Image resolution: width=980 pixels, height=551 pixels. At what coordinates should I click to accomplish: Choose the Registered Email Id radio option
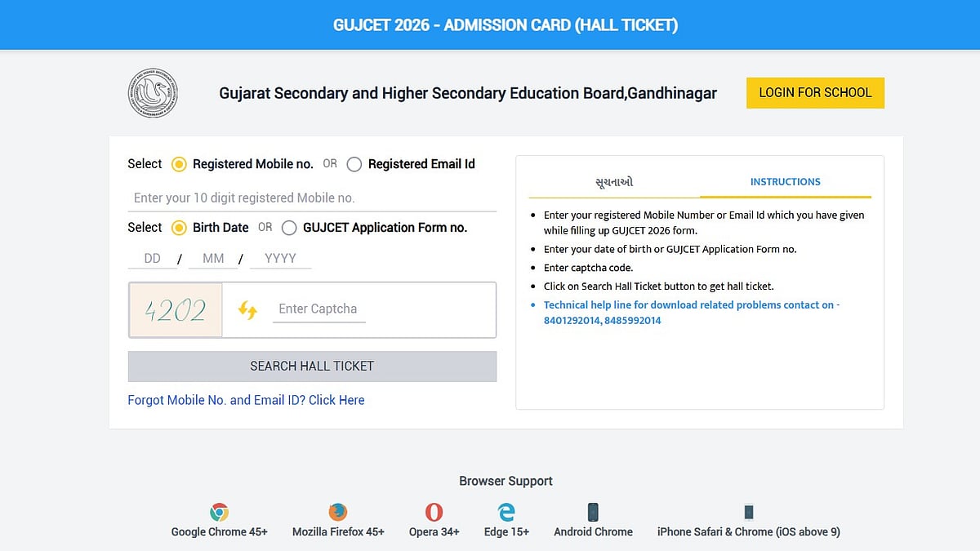coord(354,164)
